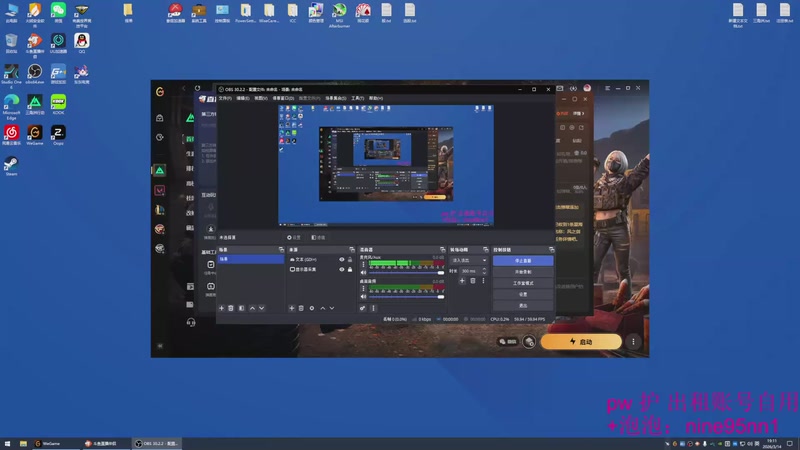Screen dimensions: 800x450
Task: Pop out Controls dock via its header icon
Action: (x=552, y=249)
